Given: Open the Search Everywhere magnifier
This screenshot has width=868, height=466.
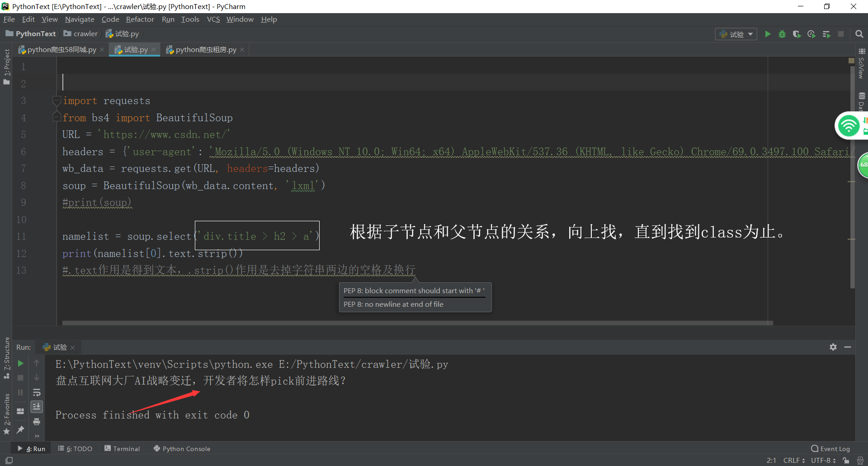Looking at the screenshot, I should point(859,34).
